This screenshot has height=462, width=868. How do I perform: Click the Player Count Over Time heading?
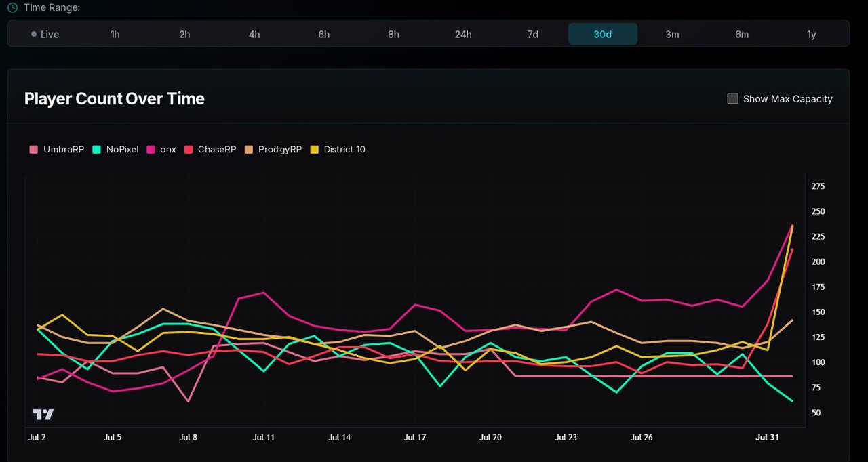(x=115, y=99)
